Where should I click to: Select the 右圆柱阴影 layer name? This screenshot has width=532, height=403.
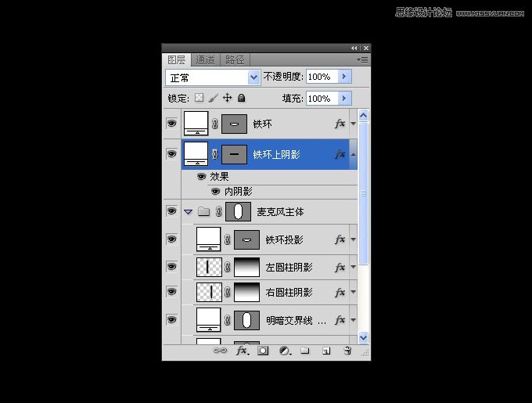point(289,293)
